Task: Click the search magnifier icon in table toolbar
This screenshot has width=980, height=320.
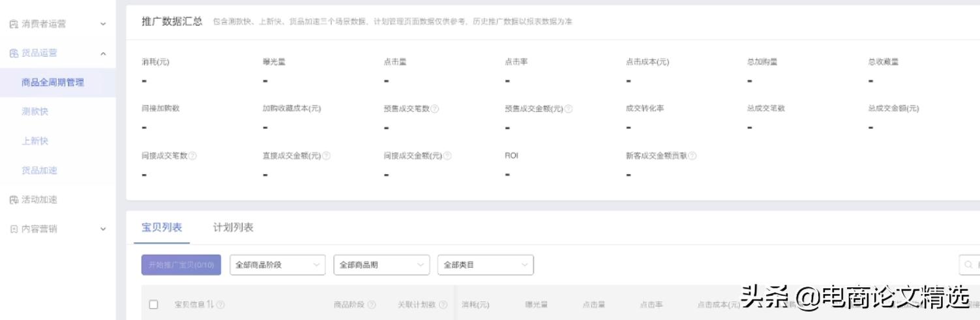Action: coord(969,265)
